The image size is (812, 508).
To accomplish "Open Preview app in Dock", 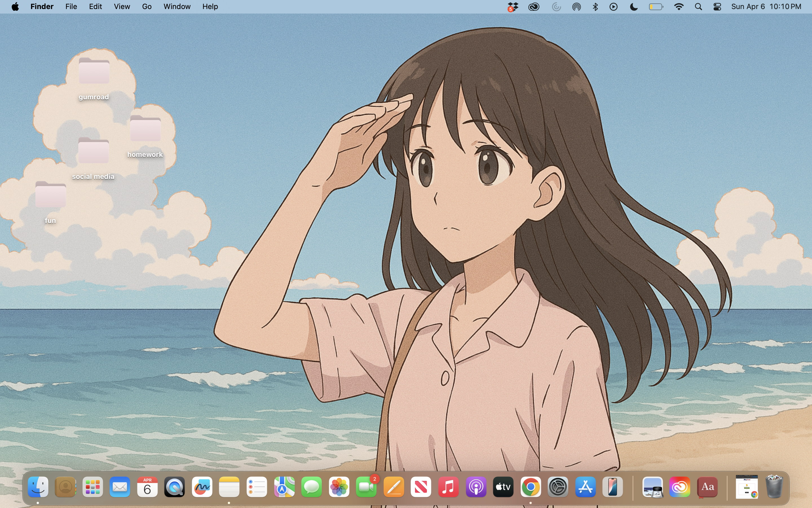I will (x=653, y=487).
